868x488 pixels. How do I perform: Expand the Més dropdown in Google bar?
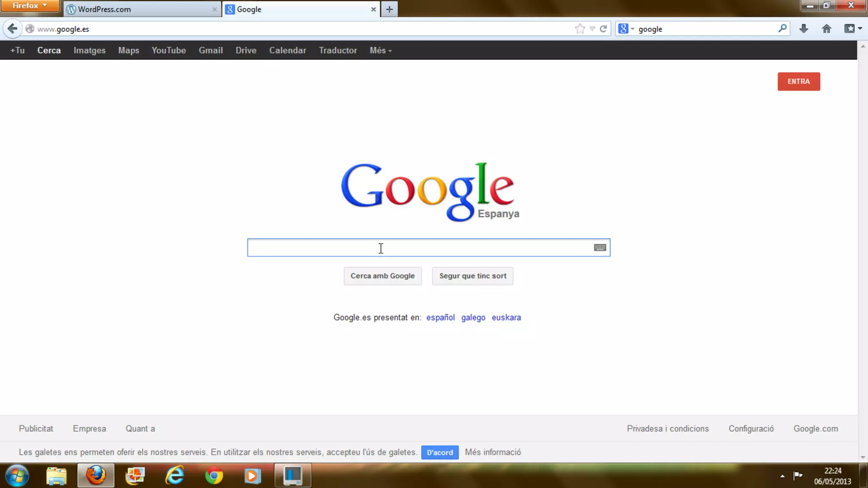pyautogui.click(x=380, y=50)
